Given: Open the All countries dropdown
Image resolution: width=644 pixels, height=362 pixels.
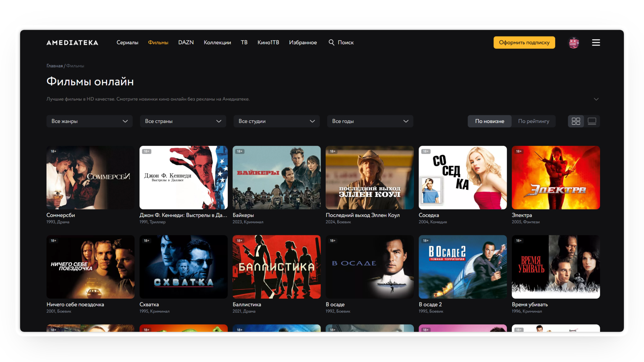Looking at the screenshot, I should [183, 121].
